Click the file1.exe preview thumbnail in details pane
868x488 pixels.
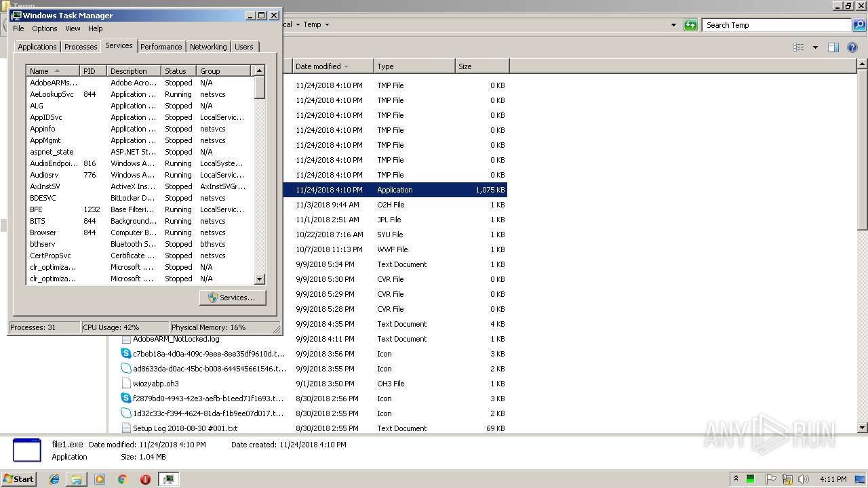point(27,451)
